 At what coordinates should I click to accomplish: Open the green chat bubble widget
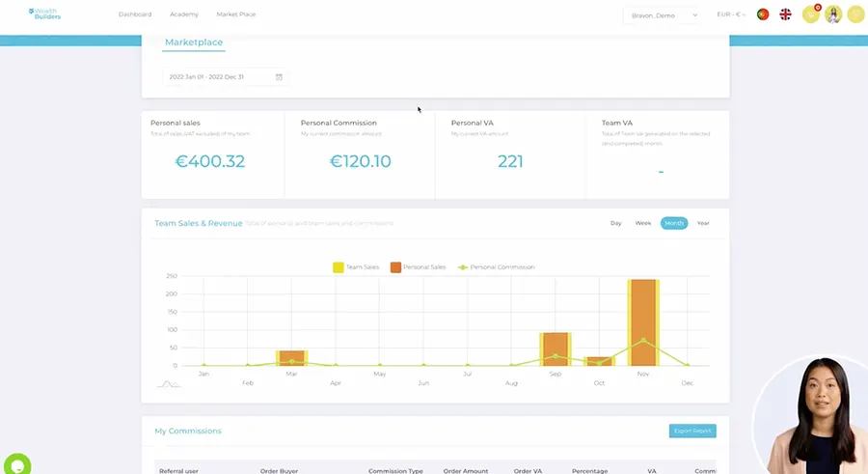(17, 464)
